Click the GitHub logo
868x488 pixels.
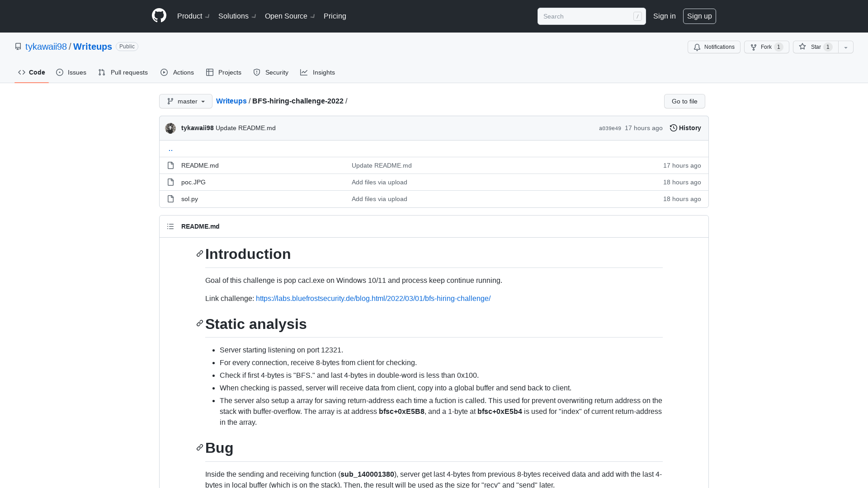(x=159, y=15)
